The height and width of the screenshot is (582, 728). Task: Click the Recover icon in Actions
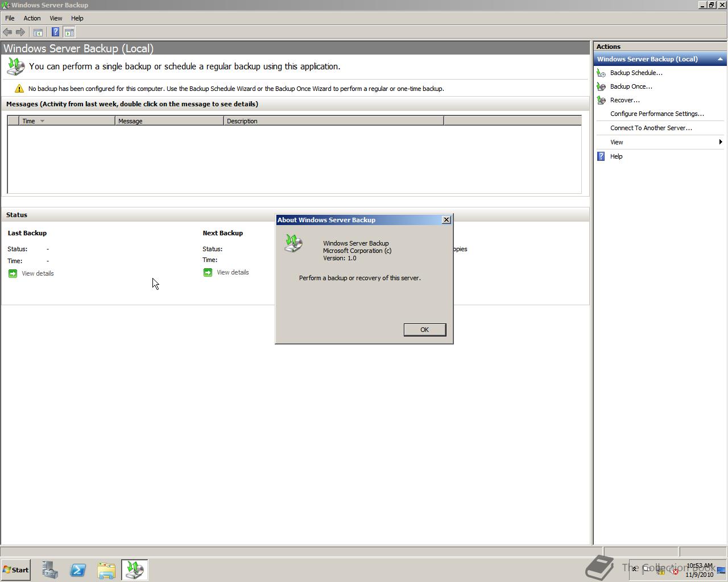click(601, 100)
